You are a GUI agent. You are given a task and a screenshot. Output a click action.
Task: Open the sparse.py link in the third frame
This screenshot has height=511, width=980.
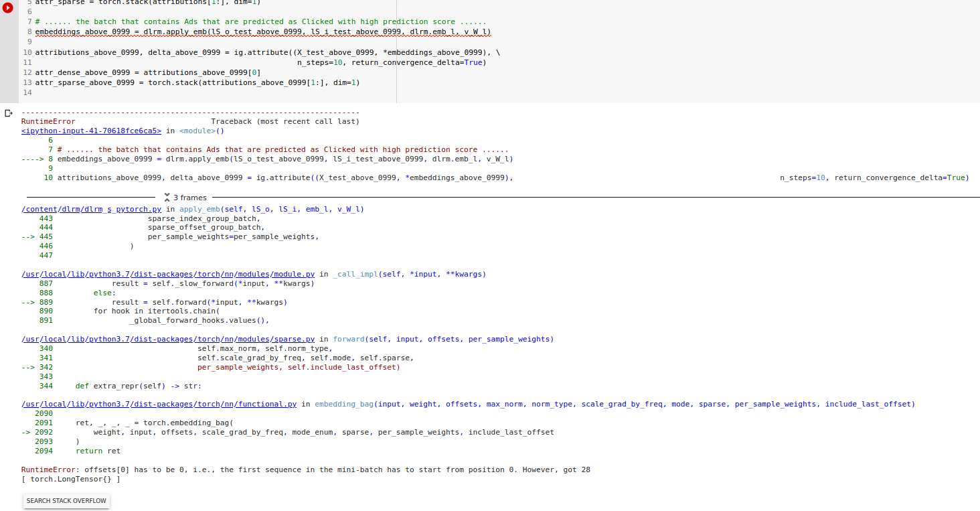click(x=293, y=338)
